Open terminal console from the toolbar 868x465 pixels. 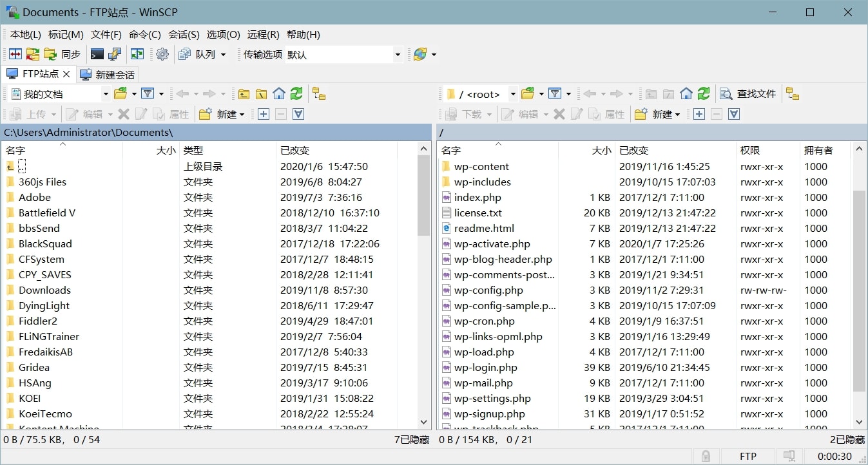pos(97,55)
